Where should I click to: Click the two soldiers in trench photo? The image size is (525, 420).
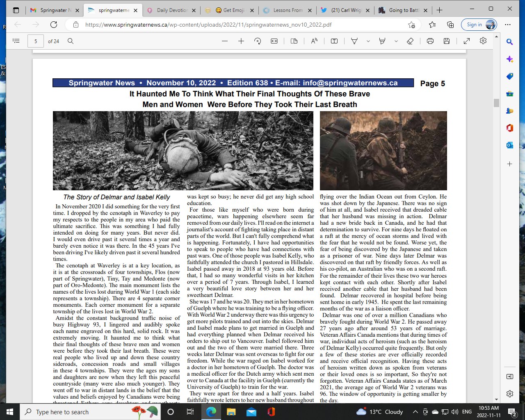pyautogui.click(x=383, y=151)
